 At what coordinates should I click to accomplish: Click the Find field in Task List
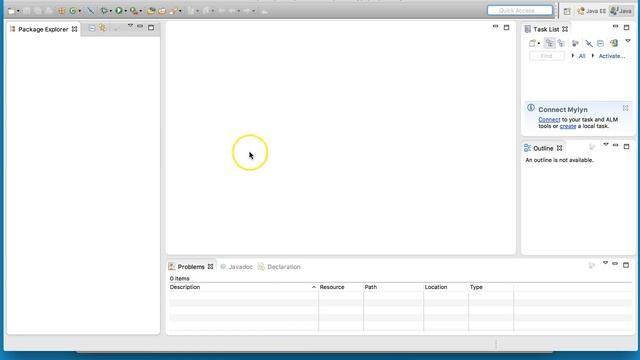tap(547, 56)
